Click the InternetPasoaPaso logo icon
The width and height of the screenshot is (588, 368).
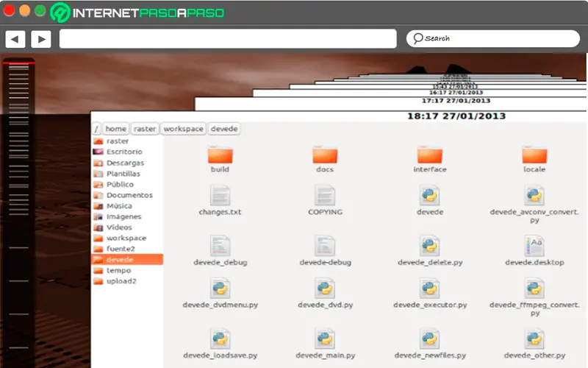[60, 13]
